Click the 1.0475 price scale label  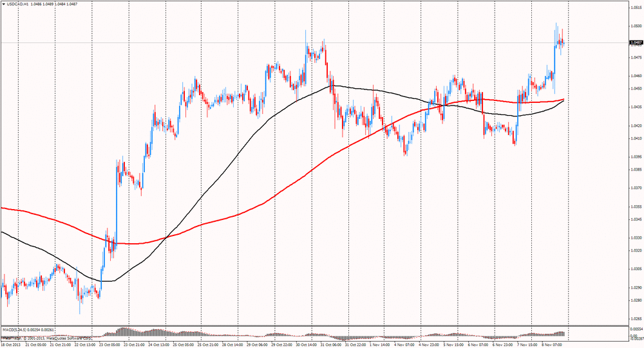tap(637, 57)
